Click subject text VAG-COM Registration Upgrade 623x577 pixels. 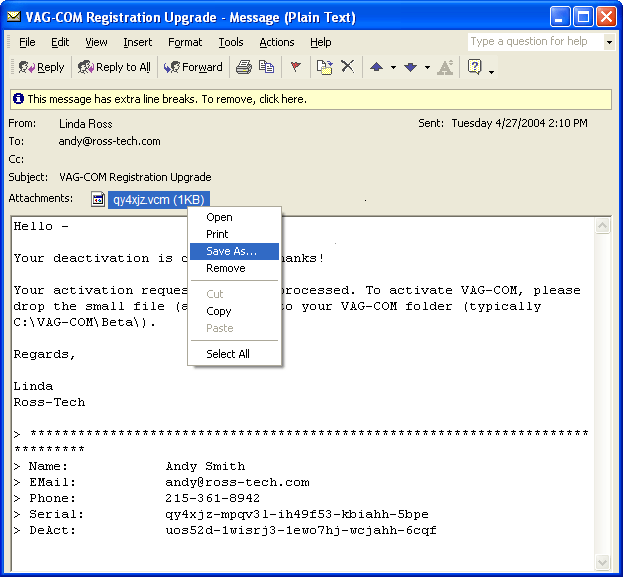tap(135, 177)
